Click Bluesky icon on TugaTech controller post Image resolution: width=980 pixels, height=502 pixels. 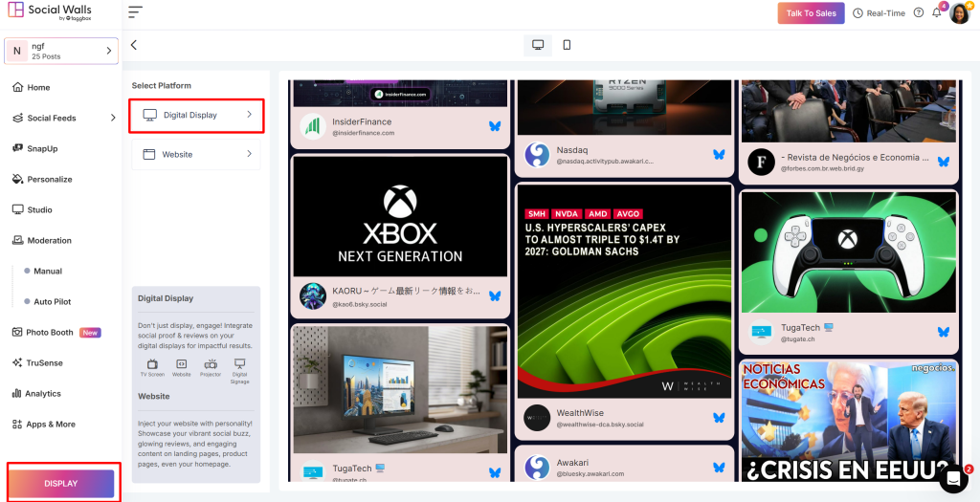click(x=943, y=332)
